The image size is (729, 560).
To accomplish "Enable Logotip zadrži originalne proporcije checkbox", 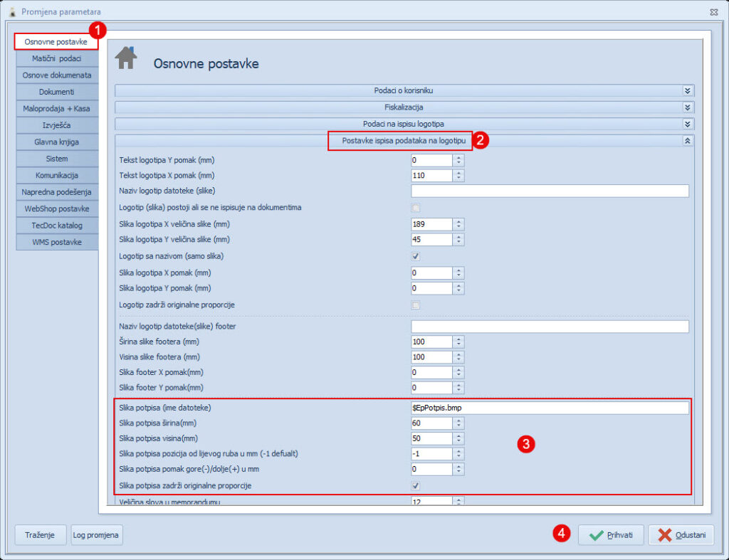I will 416,305.
